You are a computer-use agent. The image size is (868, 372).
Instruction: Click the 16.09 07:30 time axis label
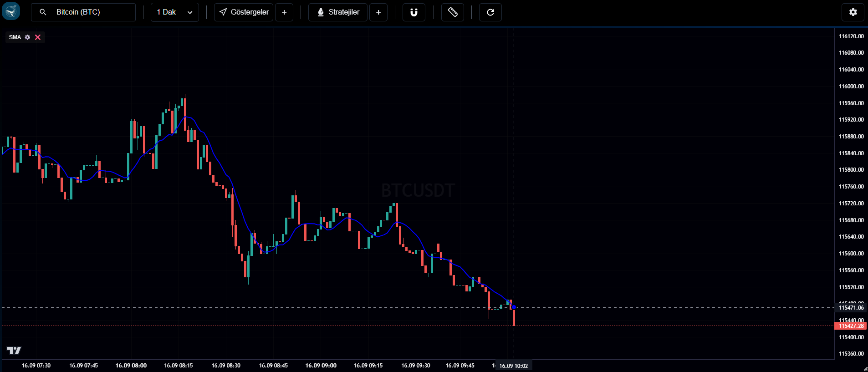(x=36, y=366)
